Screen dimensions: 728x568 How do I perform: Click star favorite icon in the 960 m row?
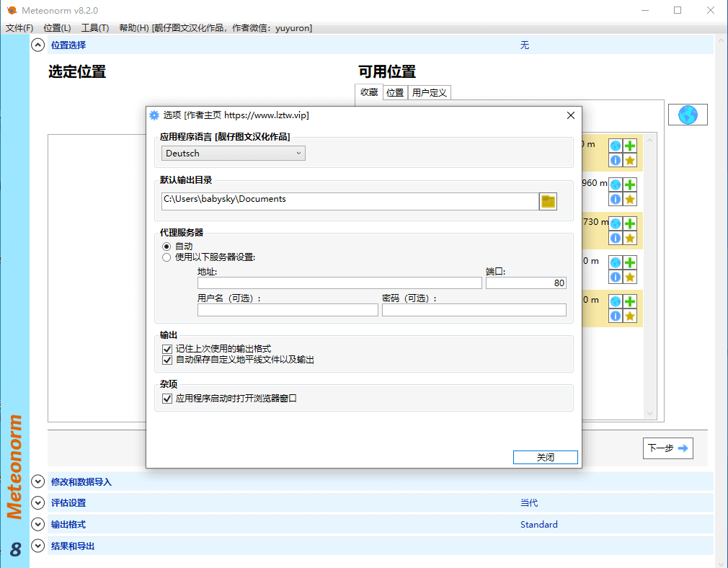[x=630, y=199]
